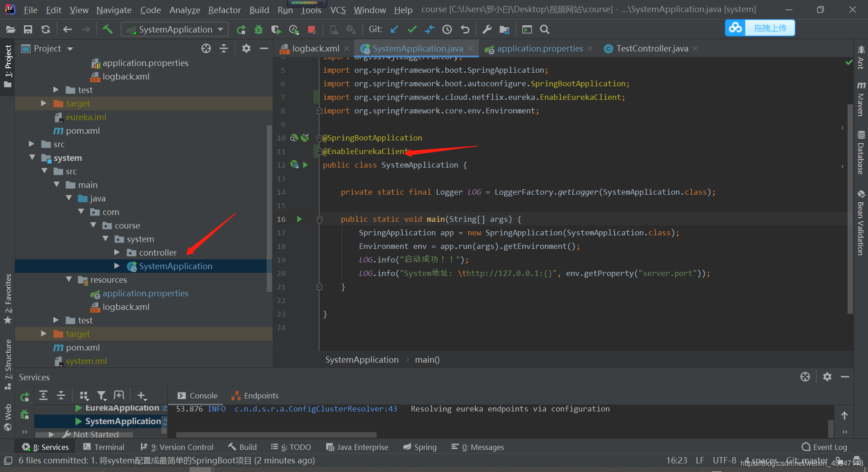Click the Search Everywhere magnifier icon
The width and height of the screenshot is (868, 472).
pyautogui.click(x=545, y=29)
